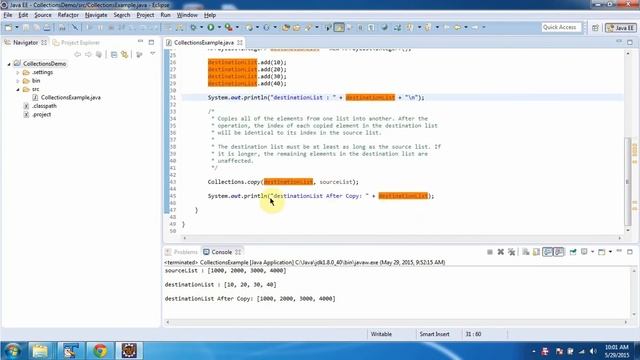
Task: Open the Run menu
Action: [165, 15]
